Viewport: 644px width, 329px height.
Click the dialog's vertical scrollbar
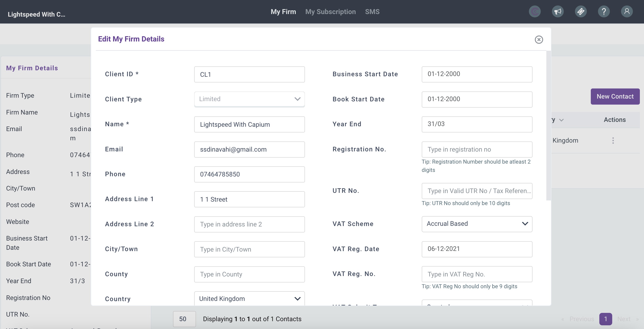pos(548,125)
